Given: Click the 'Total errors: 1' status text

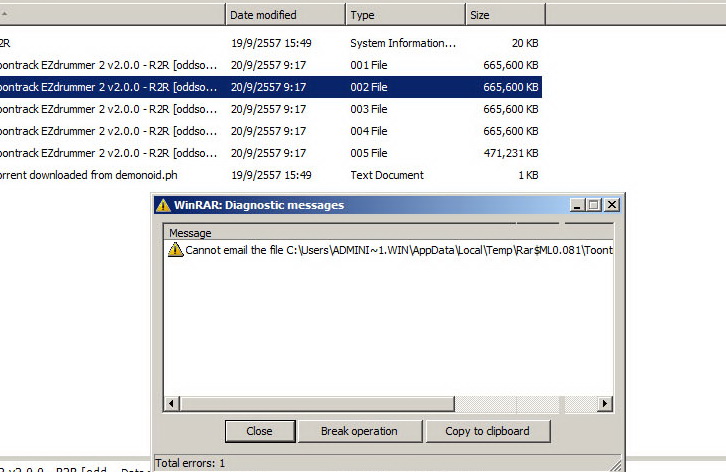Looking at the screenshot, I should click(190, 463).
